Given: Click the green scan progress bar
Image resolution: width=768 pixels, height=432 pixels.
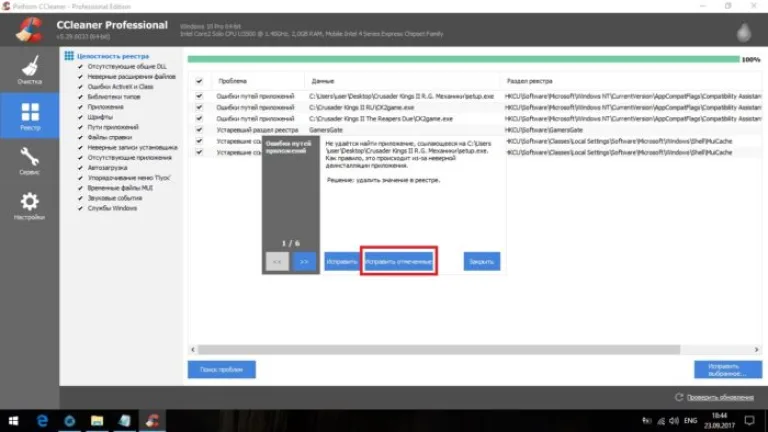Looking at the screenshot, I should 463,59.
